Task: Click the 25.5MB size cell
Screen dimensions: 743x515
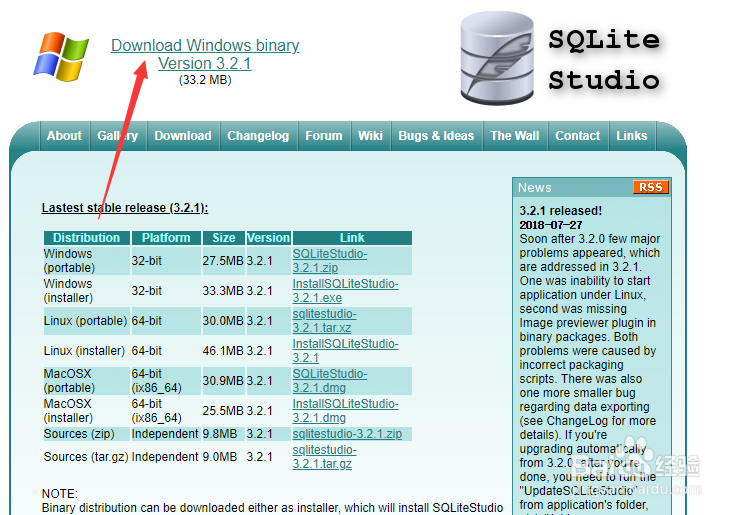Action: click(x=223, y=411)
